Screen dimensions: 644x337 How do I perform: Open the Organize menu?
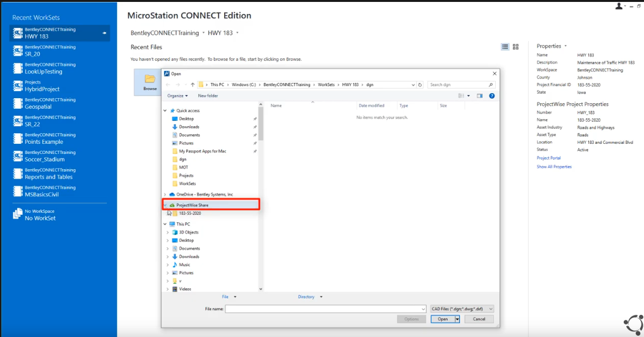coord(177,96)
